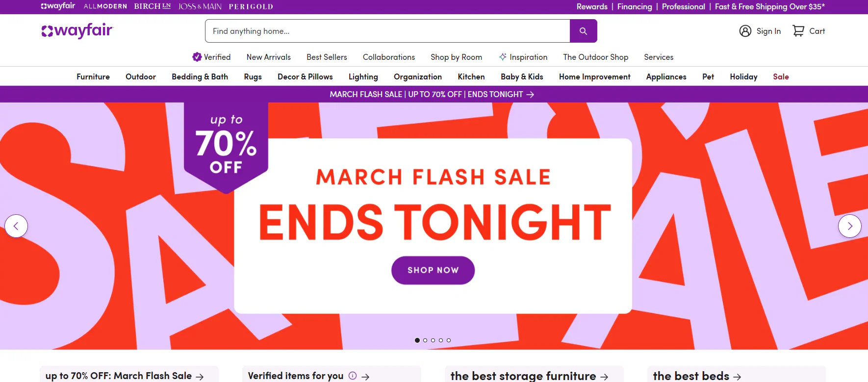Open the Shop by Room menu
The image size is (868, 382).
click(456, 57)
